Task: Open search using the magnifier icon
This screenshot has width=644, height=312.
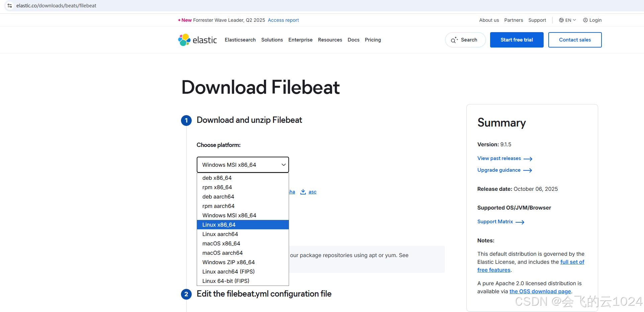Action: pyautogui.click(x=454, y=40)
